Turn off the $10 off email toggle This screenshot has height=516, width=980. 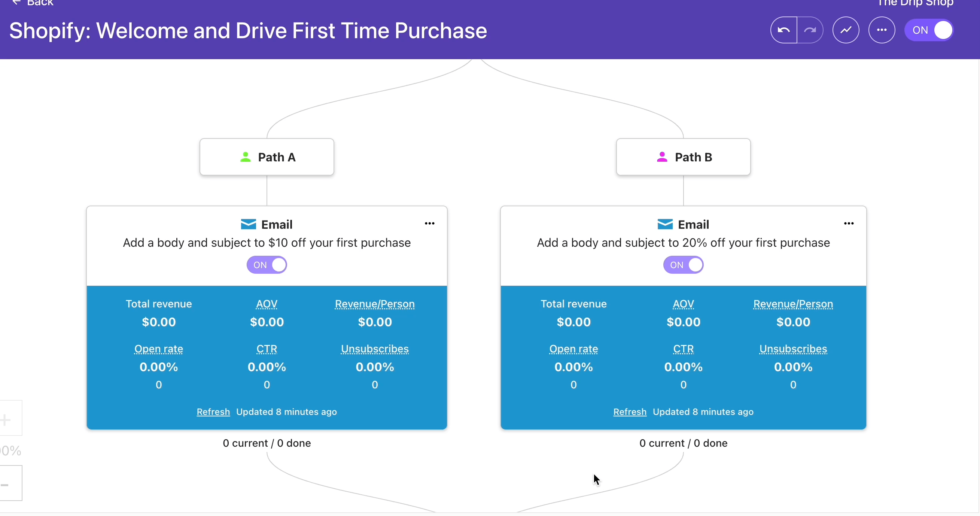coord(267,265)
